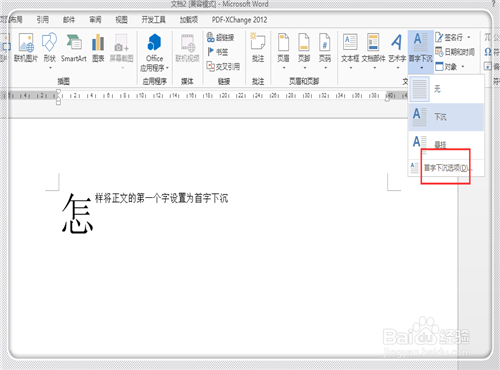
Task: Open Drop Cap Options (首字下沉选项)
Action: [446, 168]
